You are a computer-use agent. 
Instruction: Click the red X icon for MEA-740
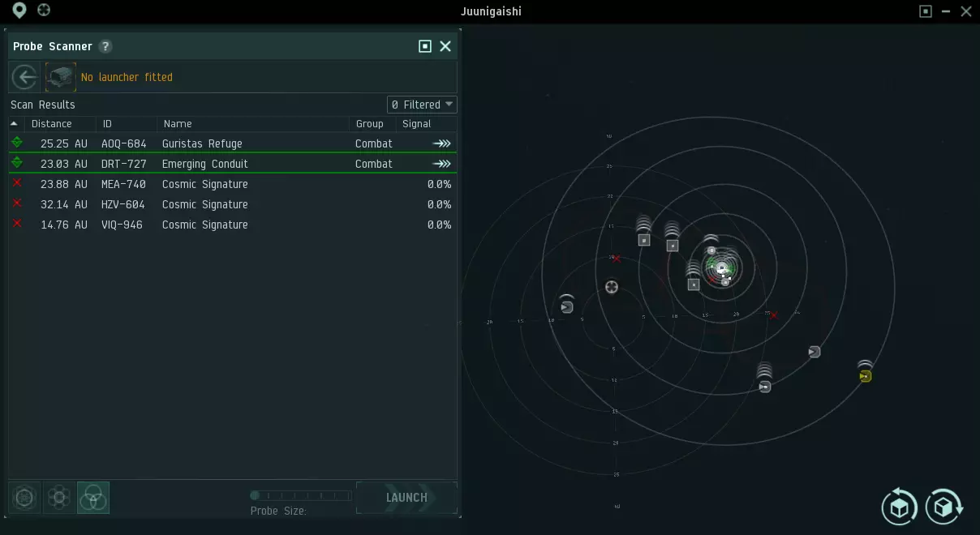pos(17,183)
